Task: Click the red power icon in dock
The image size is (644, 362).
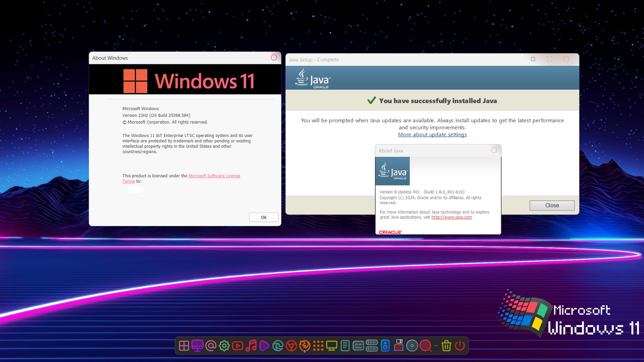Action: coord(460,345)
